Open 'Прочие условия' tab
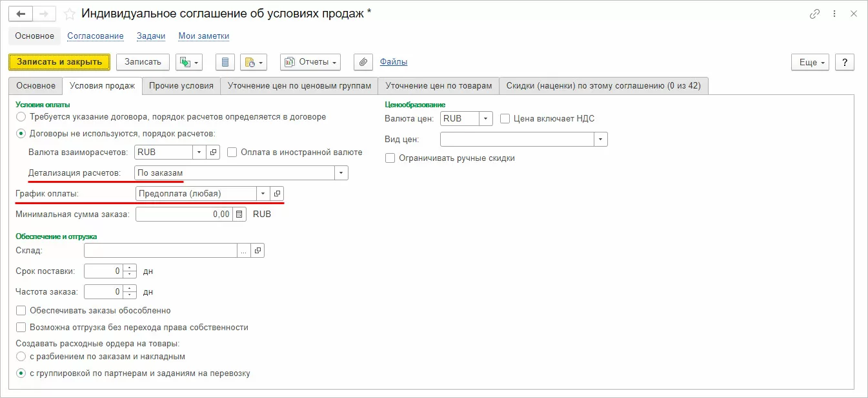The height and width of the screenshot is (398, 868). coord(181,86)
